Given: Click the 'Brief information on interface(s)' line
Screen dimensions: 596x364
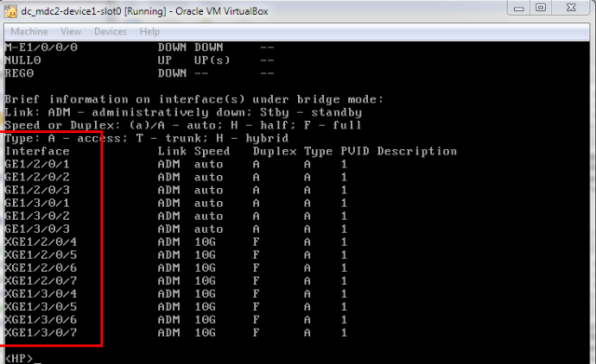Looking at the screenshot, I should [x=194, y=100].
